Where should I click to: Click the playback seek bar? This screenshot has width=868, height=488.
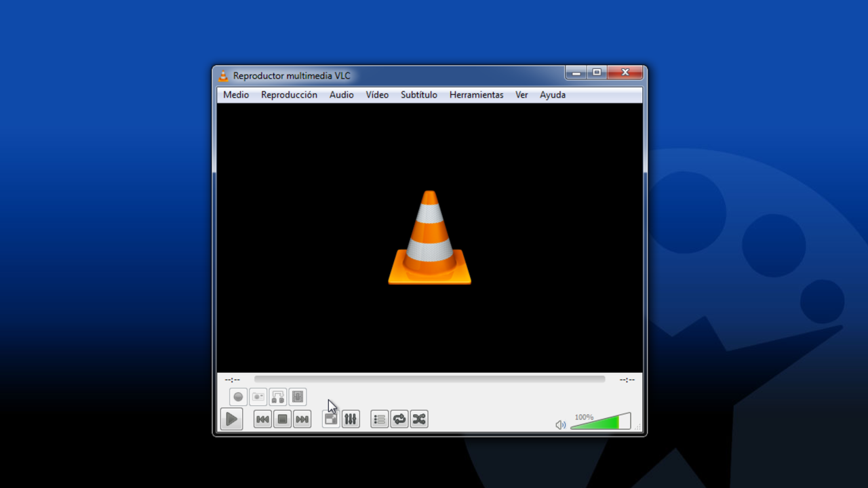429,380
